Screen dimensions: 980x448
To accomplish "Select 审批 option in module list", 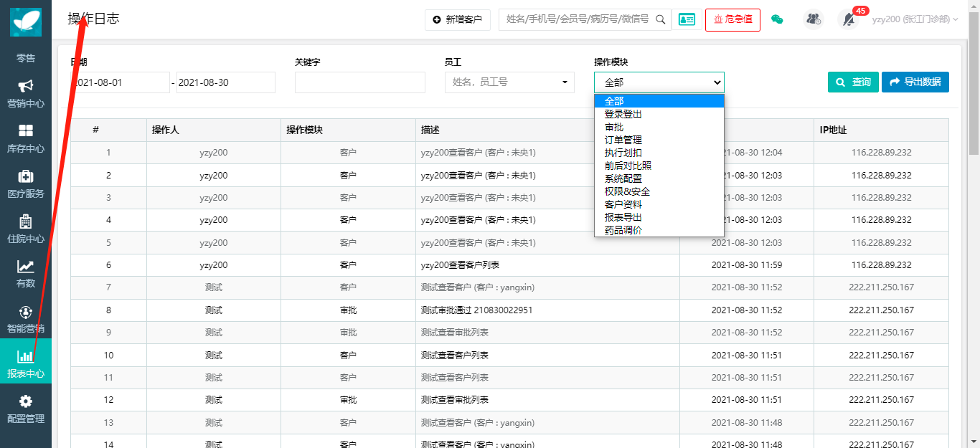I will point(659,127).
